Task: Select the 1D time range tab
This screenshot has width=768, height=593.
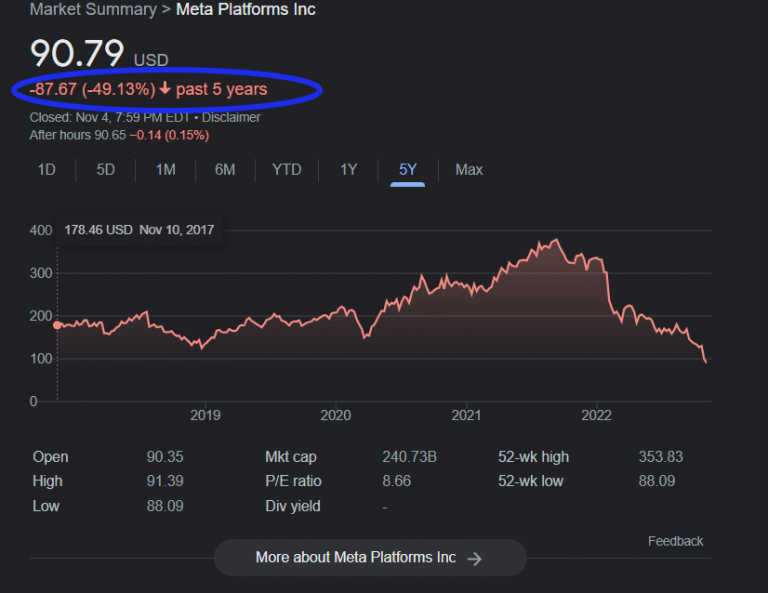Action: tap(47, 170)
